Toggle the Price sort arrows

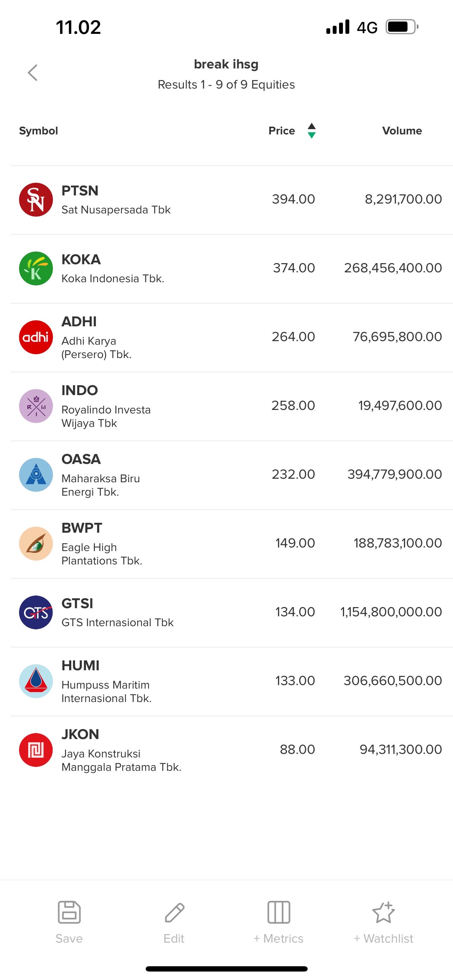click(312, 131)
